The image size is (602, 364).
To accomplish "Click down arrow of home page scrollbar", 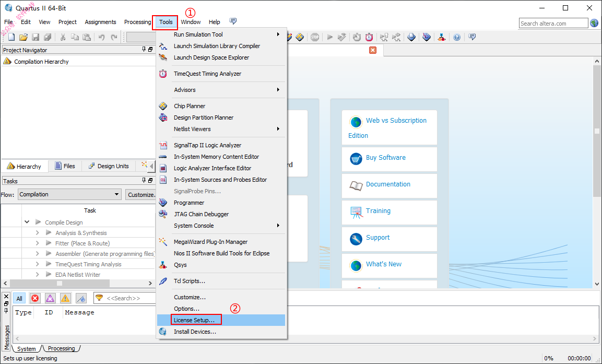I will [x=597, y=284].
